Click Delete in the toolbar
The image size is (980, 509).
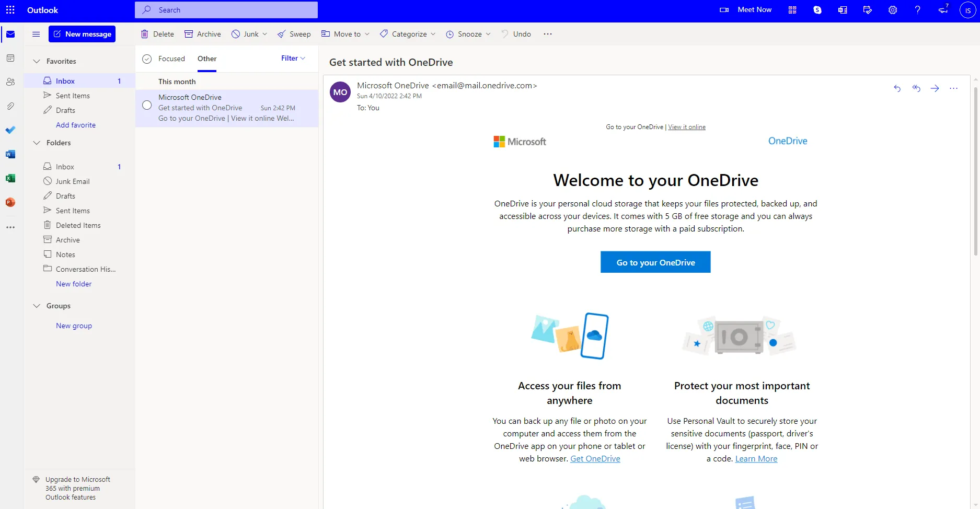(x=157, y=34)
